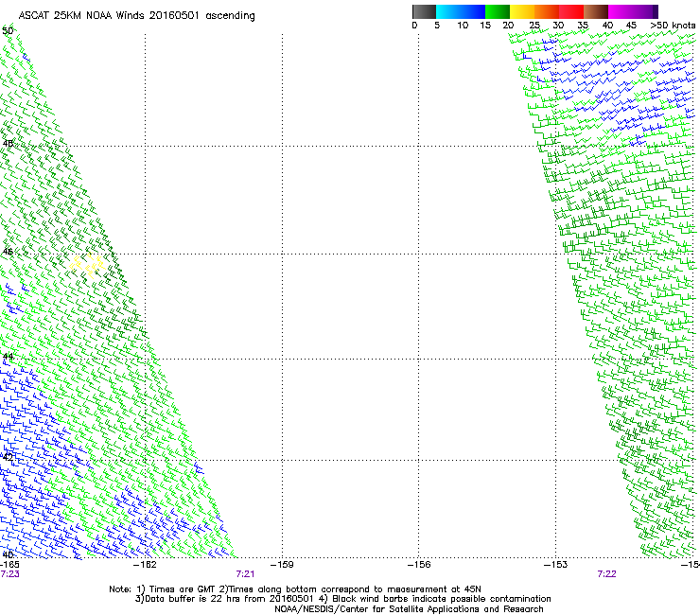This screenshot has height=615, width=700.
Task: Click the green 15-20 knots legend segment
Action: coord(498,11)
